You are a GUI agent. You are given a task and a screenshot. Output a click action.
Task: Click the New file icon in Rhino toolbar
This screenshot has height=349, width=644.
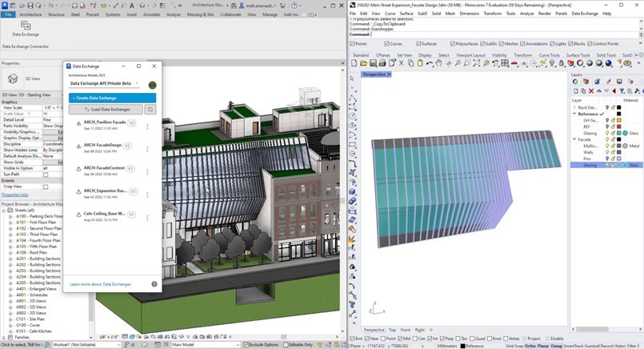(x=354, y=63)
